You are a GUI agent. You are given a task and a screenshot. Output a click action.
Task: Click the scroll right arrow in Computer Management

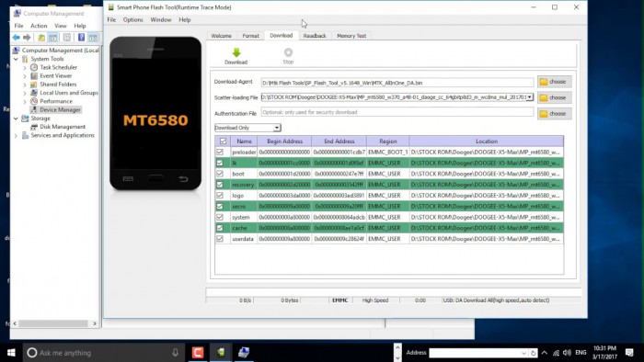point(95,323)
